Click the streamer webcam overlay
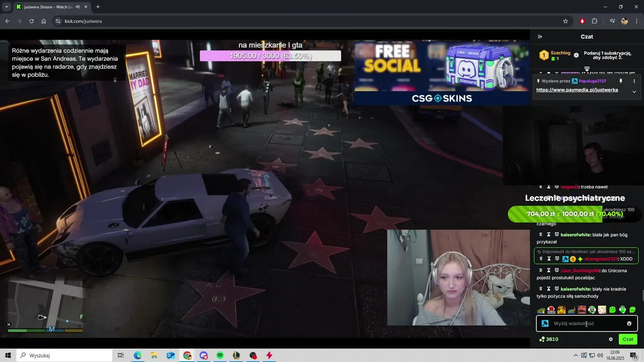The image size is (644, 362). coord(458,278)
